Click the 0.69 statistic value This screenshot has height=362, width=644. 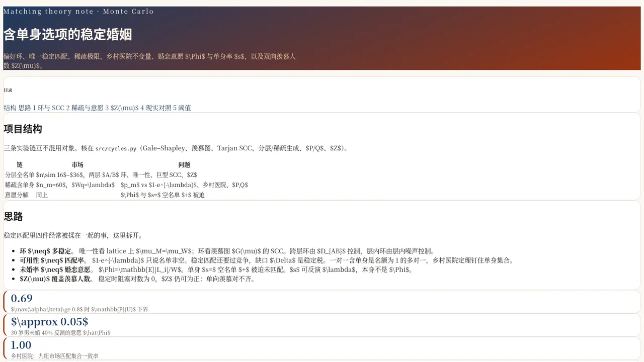pyautogui.click(x=22, y=298)
